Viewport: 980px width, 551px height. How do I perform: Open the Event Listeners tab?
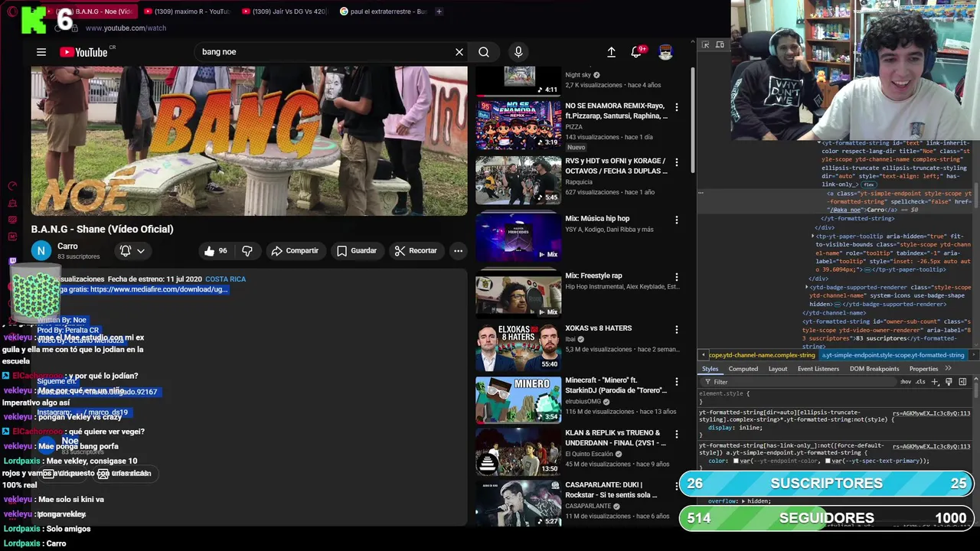tap(818, 369)
